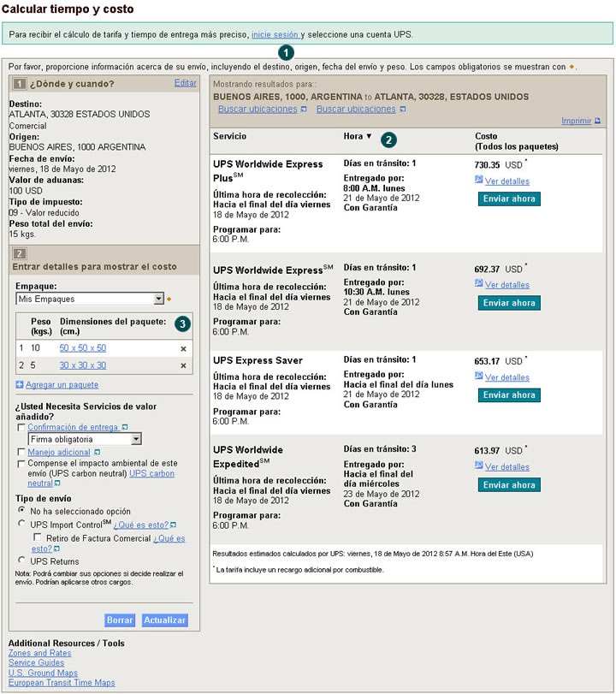Expand the Firma obligatoria dropdown

(136, 439)
